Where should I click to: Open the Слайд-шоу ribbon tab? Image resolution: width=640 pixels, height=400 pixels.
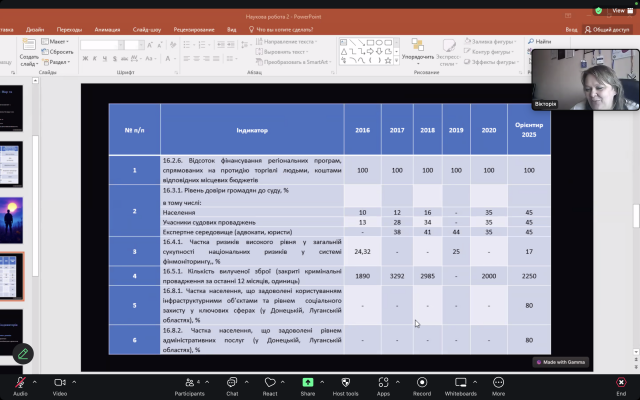147,29
